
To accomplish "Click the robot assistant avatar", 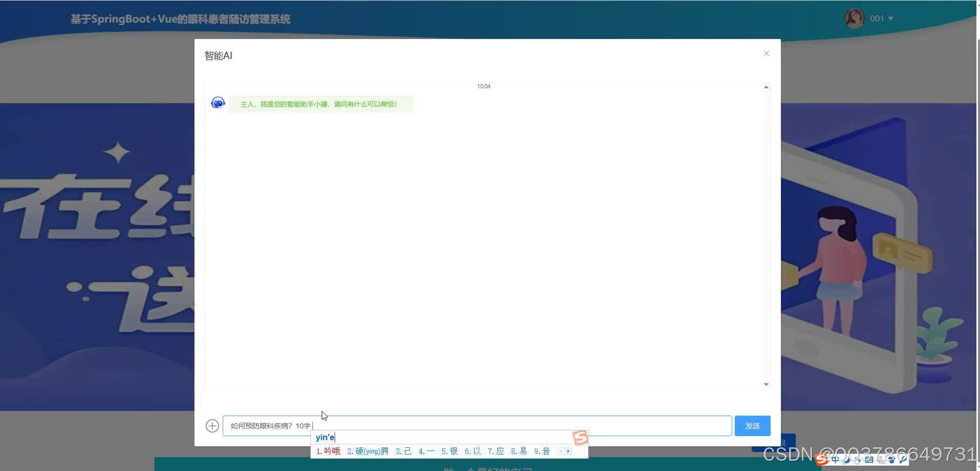I will [x=218, y=103].
